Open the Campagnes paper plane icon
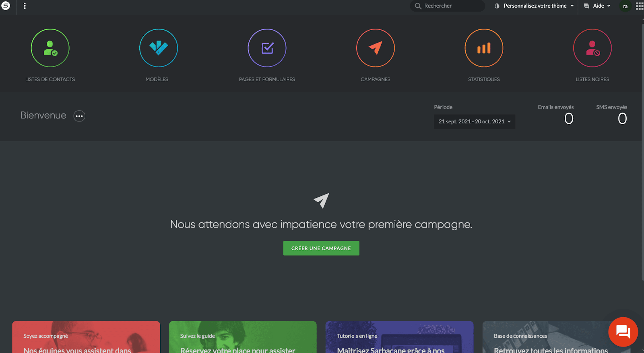 coord(376,48)
